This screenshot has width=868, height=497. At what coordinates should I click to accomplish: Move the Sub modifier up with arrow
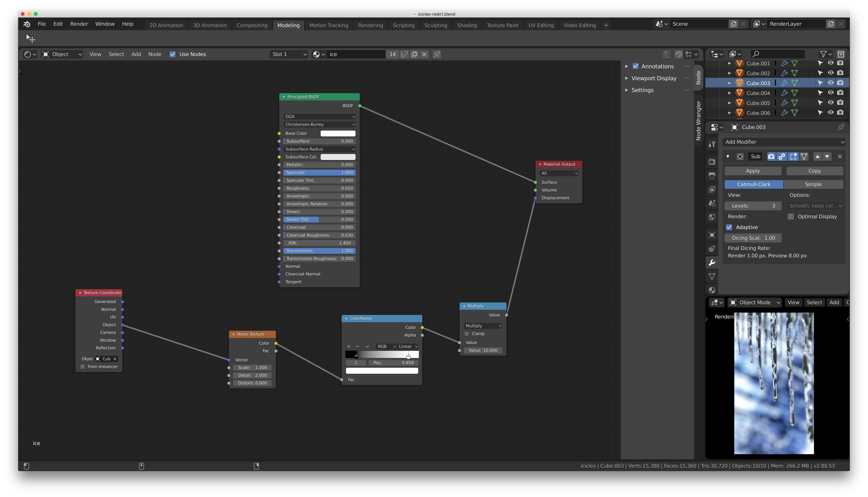[817, 156]
